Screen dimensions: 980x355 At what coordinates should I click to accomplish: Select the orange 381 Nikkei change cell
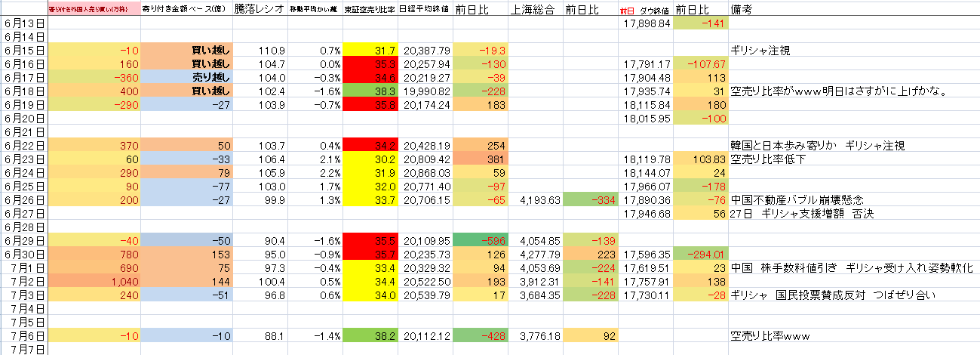[481, 159]
